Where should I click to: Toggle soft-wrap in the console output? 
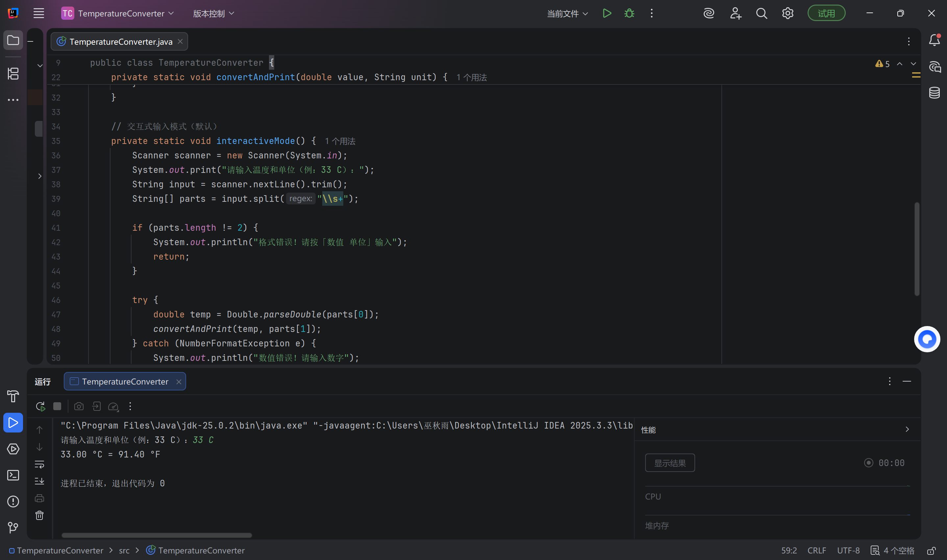click(x=39, y=464)
